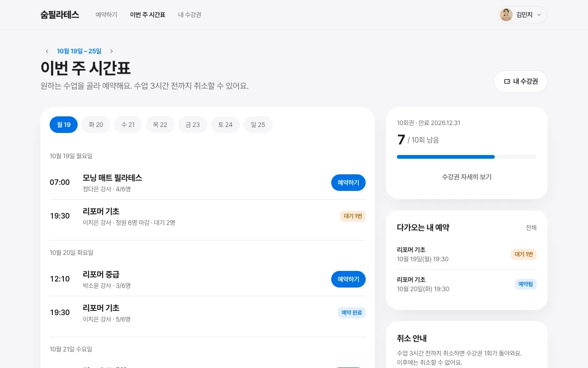588x368 pixels.
Task: Click the ticket icon in 내 수강권 button
Action: (x=507, y=81)
